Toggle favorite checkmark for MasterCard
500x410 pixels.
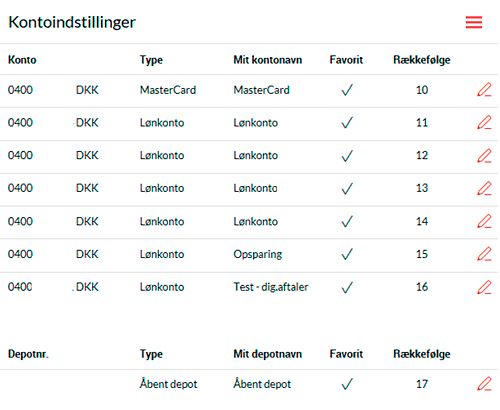[x=347, y=90]
